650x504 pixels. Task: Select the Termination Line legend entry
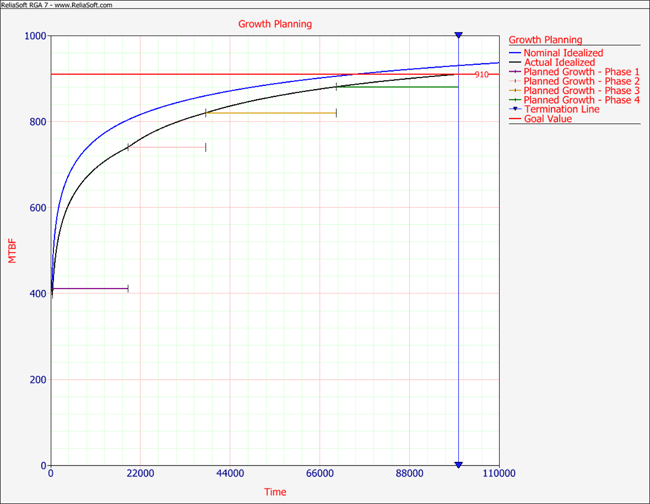(x=561, y=109)
